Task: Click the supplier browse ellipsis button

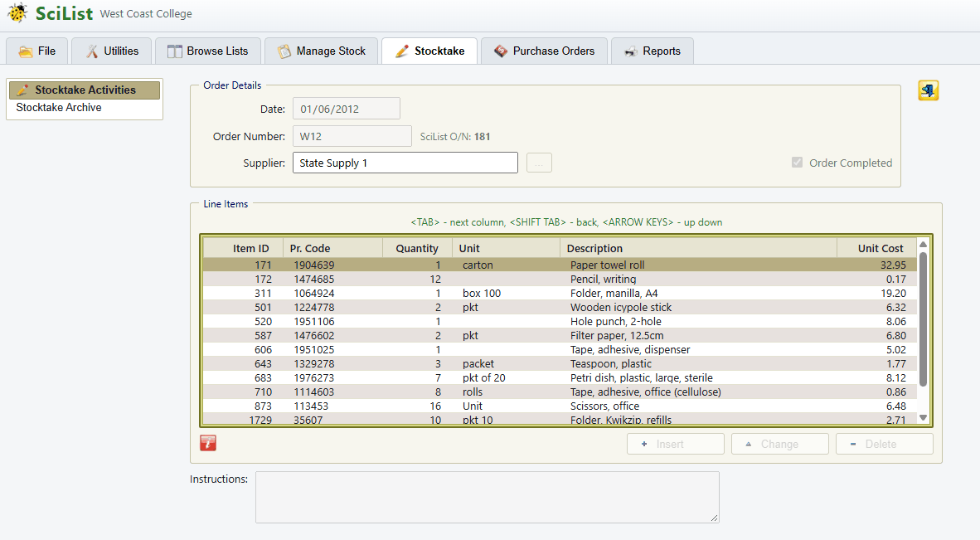Action: (x=540, y=163)
